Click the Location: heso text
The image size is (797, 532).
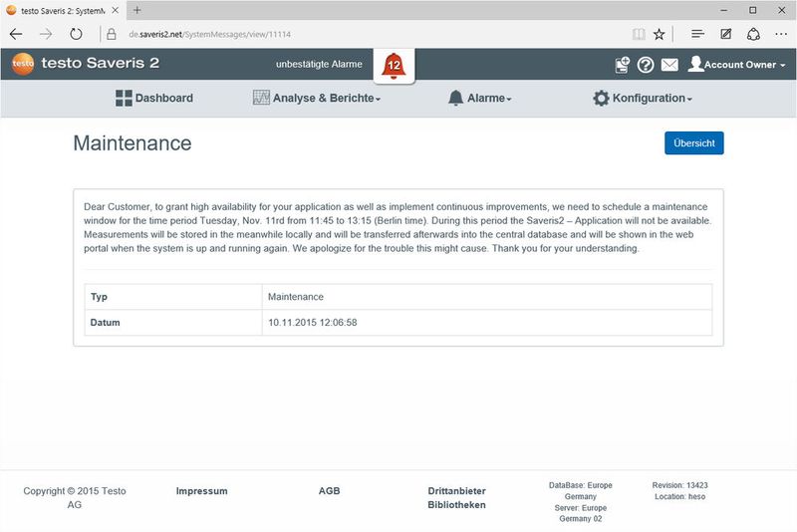pos(679,496)
